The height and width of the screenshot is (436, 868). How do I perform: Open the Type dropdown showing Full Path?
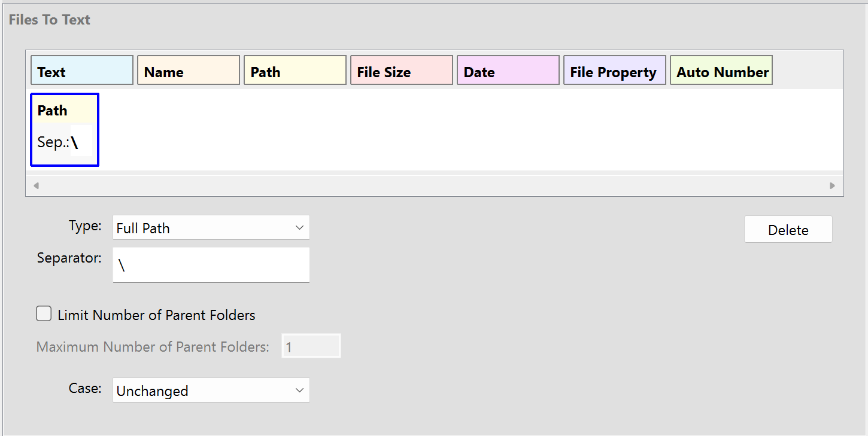pyautogui.click(x=211, y=227)
